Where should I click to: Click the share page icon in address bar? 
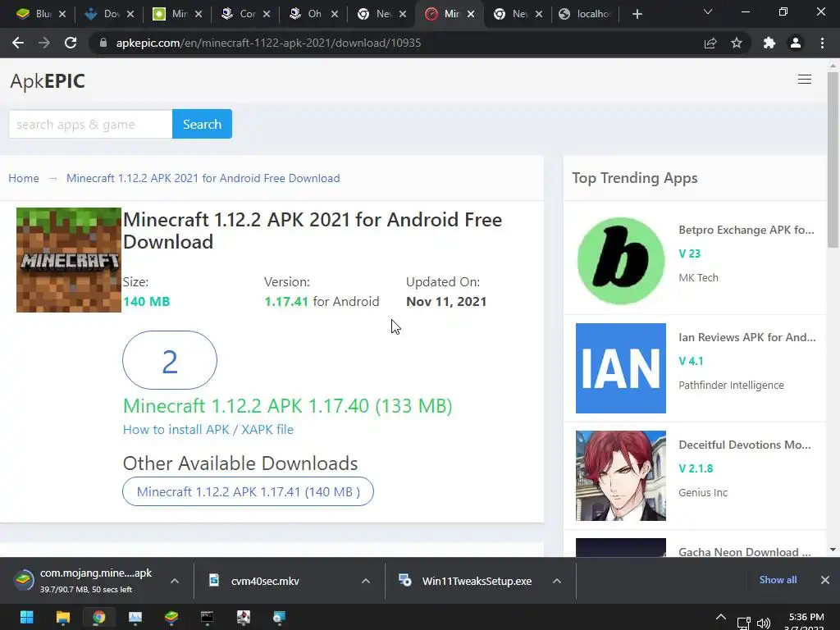pos(710,43)
